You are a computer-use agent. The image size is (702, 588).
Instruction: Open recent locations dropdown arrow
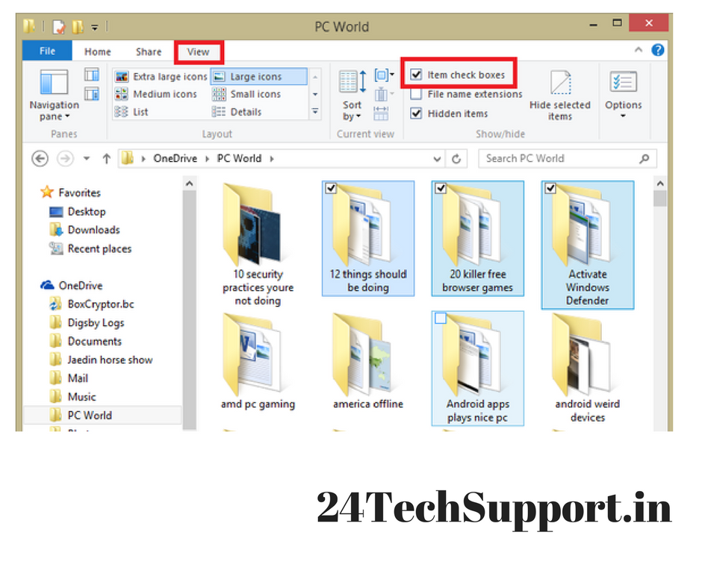pos(87,159)
